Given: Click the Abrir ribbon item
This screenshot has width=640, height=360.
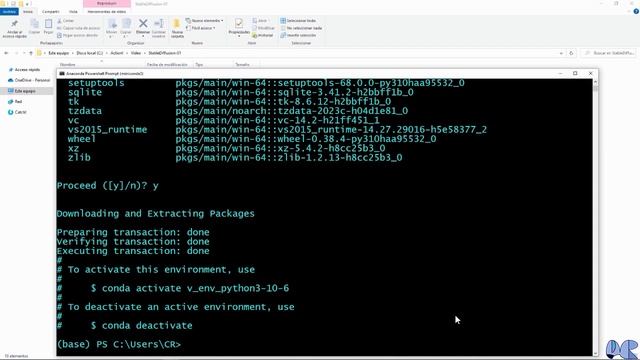Looking at the screenshot, I should [x=260, y=20].
